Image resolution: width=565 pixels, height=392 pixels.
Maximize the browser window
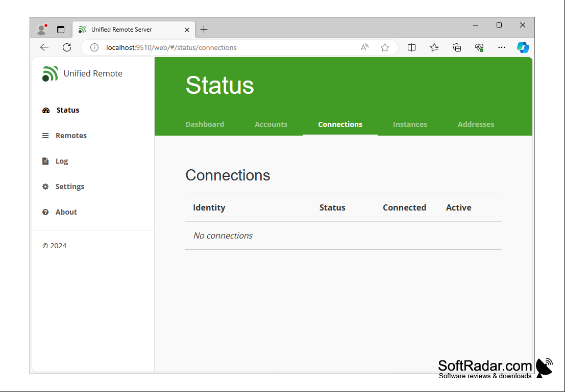tap(499, 25)
